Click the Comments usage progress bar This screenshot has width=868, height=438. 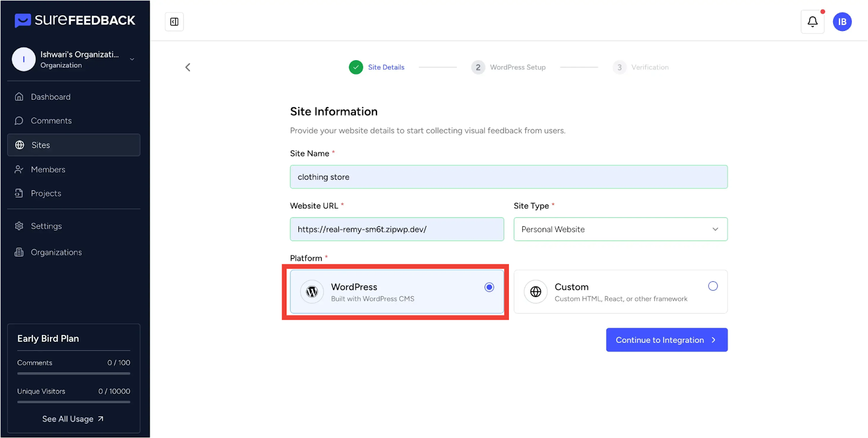pyautogui.click(x=74, y=373)
